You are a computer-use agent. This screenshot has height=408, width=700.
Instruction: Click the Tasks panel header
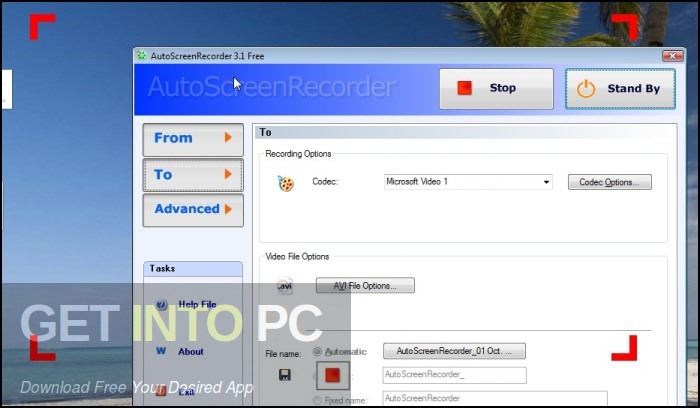[x=193, y=269]
